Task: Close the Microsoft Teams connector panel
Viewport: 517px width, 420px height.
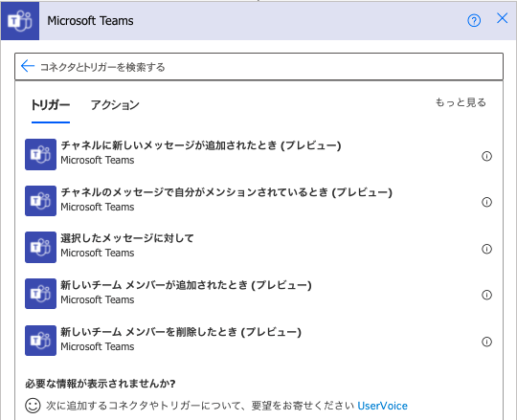Action: [503, 18]
